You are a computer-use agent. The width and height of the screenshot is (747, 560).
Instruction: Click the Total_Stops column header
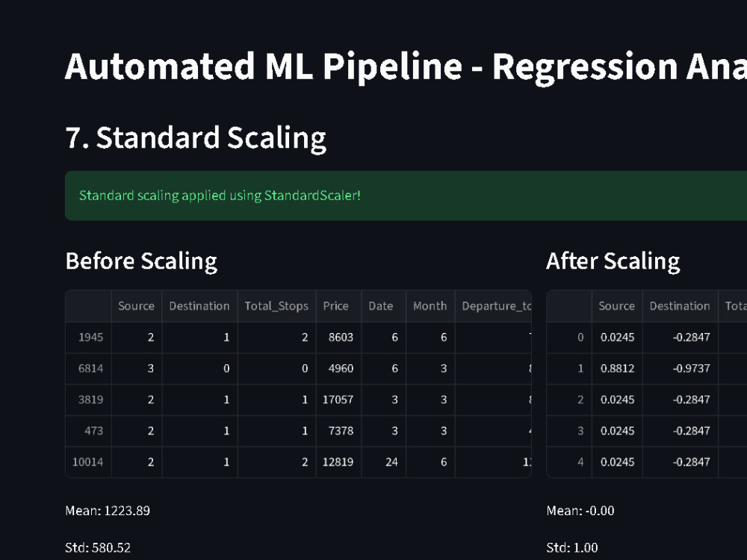point(277,306)
